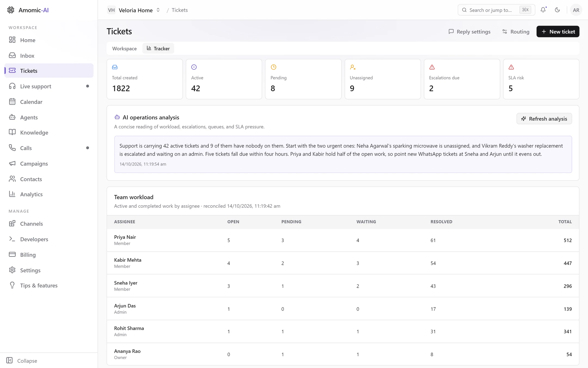Expand the Veloria Home workspace switcher

[134, 10]
